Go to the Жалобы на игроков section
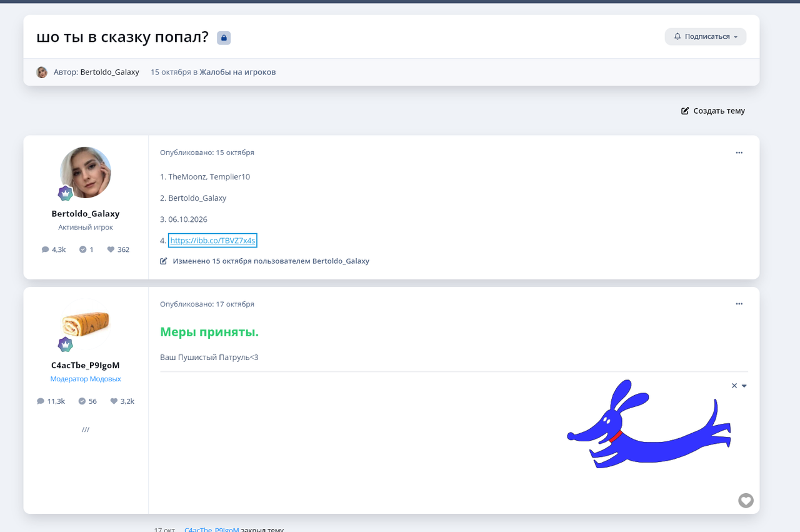 coord(237,72)
